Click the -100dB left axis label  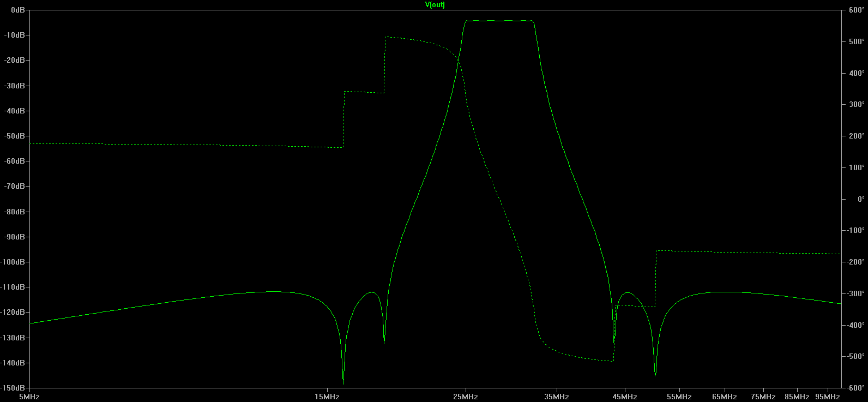pos(14,262)
